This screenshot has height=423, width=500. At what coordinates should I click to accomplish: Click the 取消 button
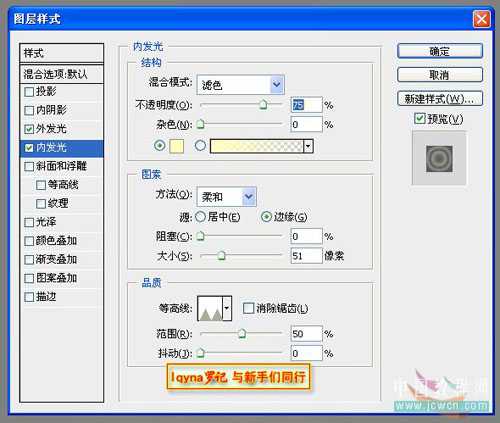(440, 75)
